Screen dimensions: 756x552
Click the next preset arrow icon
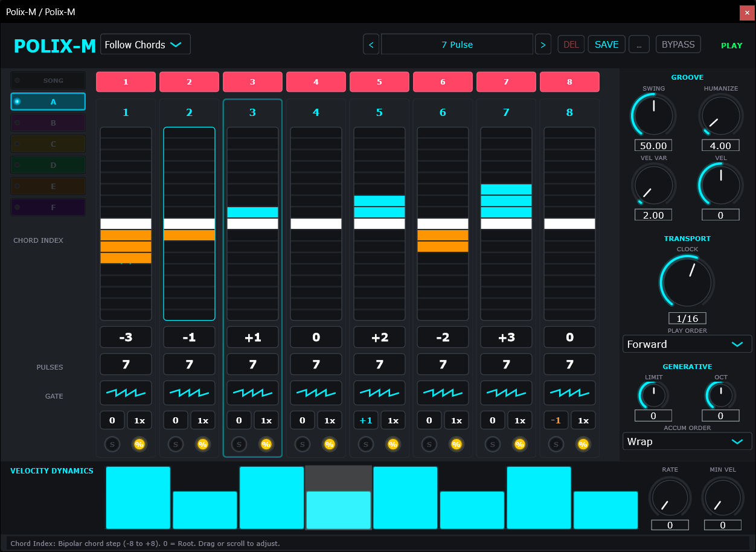543,44
